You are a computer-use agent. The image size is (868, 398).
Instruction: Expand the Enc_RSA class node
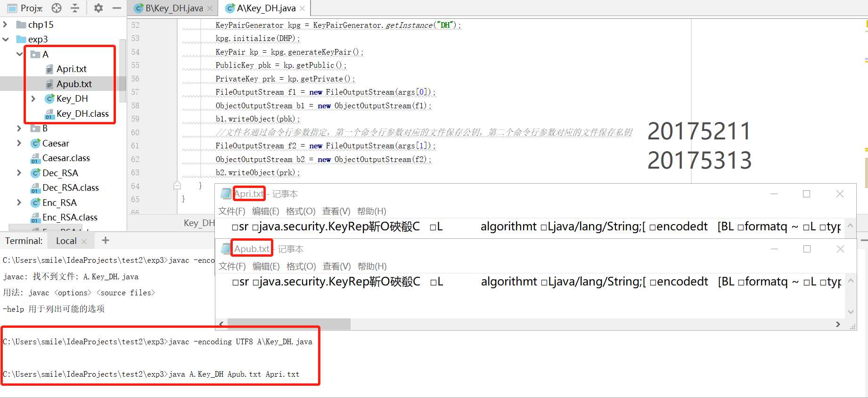click(x=19, y=203)
